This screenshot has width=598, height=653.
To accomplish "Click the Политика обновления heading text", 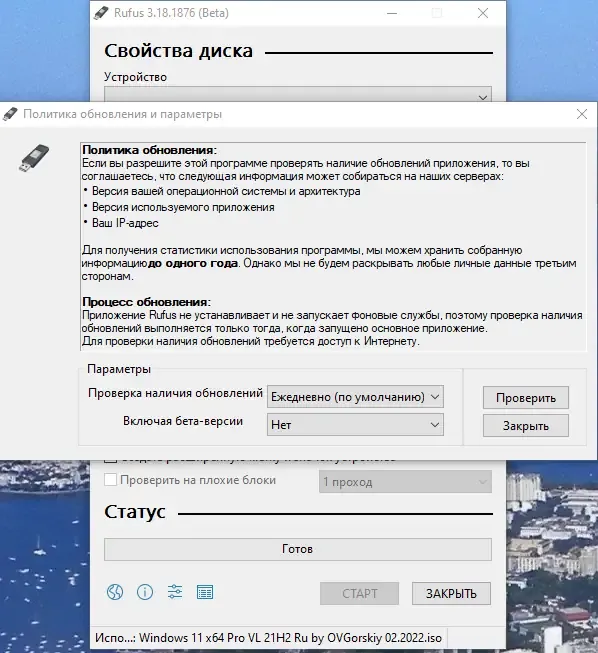I will 150,150.
